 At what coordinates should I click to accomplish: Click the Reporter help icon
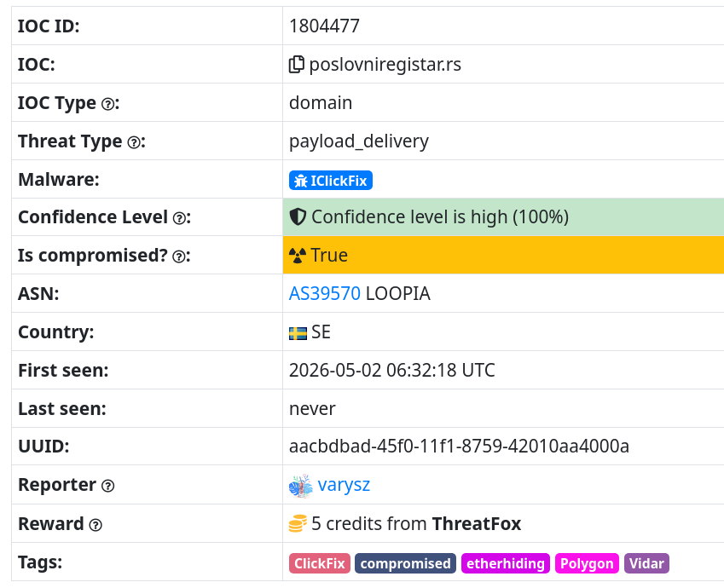[x=107, y=486]
